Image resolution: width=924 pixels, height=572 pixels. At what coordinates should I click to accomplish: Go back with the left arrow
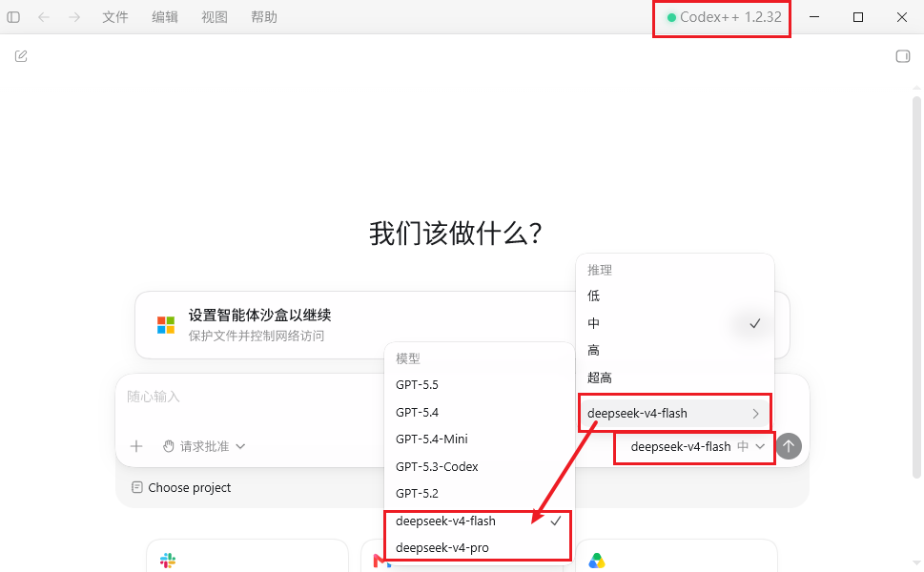[x=44, y=17]
